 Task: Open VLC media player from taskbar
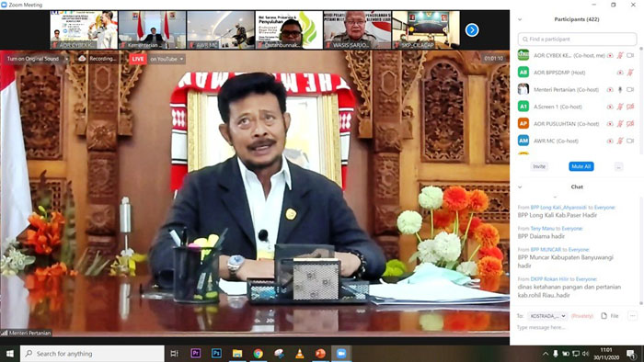coord(299,354)
